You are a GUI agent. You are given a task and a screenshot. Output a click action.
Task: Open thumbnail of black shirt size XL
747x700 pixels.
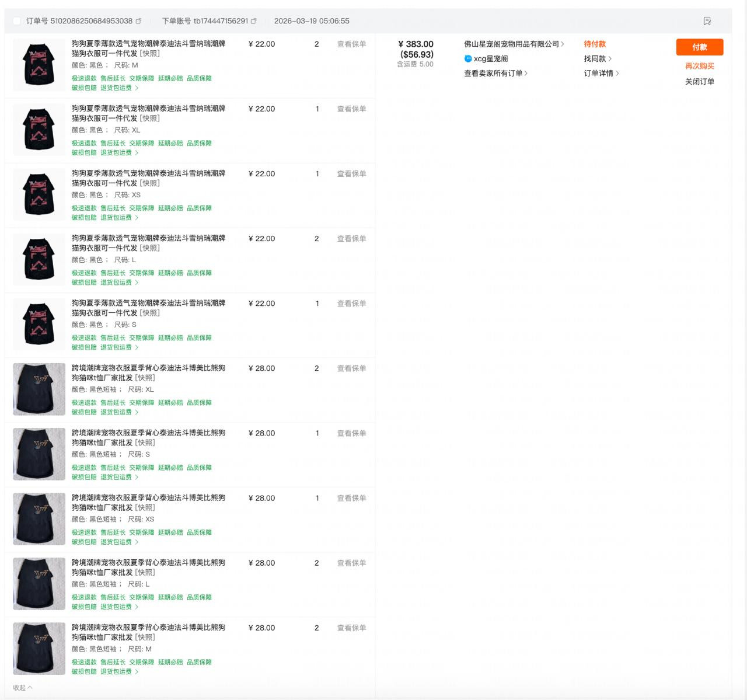pyautogui.click(x=39, y=130)
